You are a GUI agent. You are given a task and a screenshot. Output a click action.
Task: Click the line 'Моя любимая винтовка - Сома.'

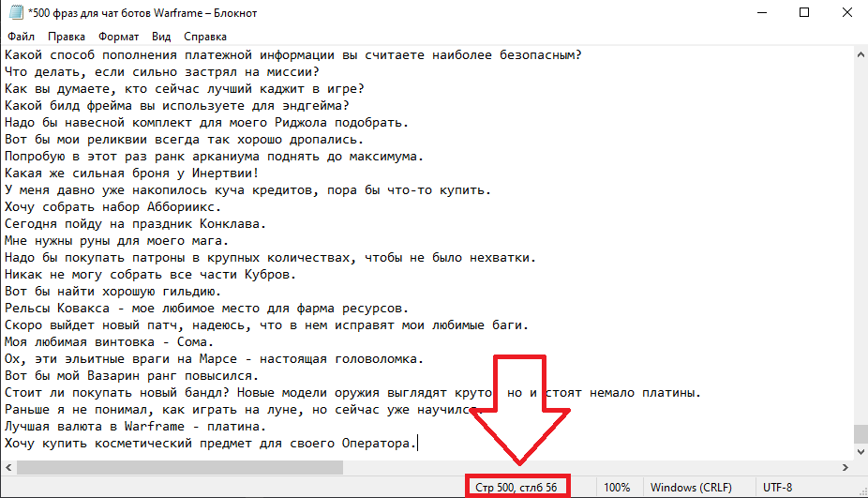(109, 342)
